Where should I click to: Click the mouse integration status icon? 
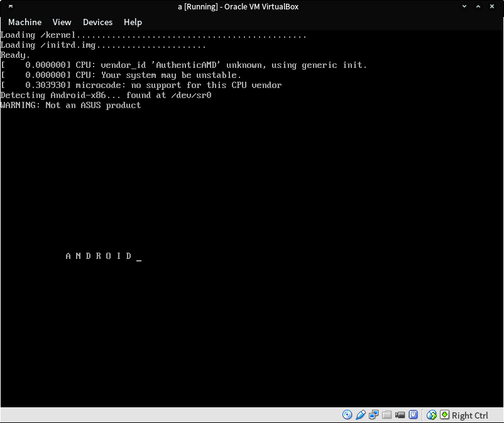432,415
